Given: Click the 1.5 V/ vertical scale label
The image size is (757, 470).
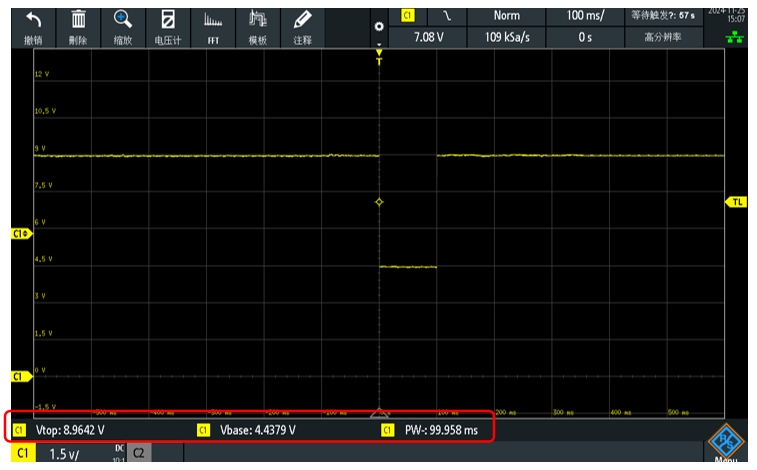Looking at the screenshot, I should (65, 454).
